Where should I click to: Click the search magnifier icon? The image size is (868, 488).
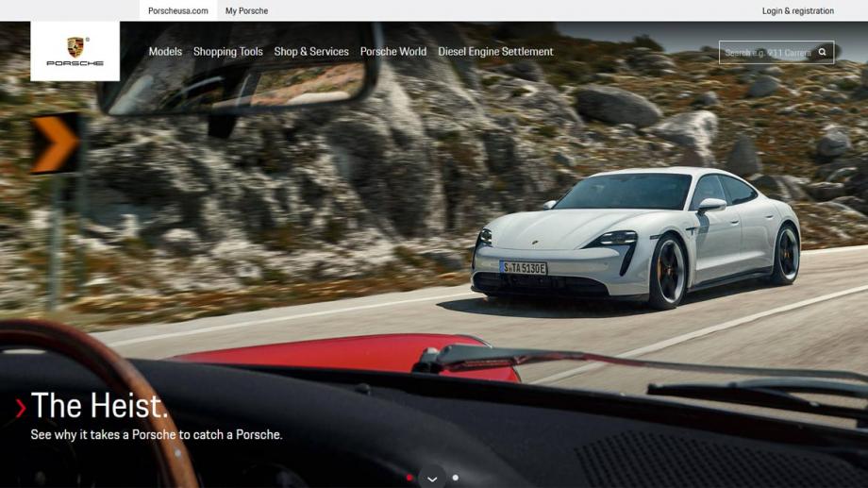click(x=822, y=52)
